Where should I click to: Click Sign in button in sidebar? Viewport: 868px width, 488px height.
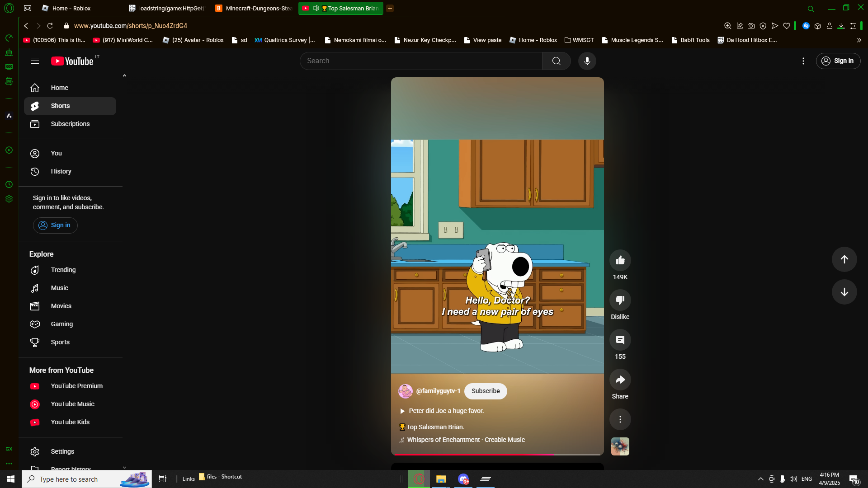55,225
